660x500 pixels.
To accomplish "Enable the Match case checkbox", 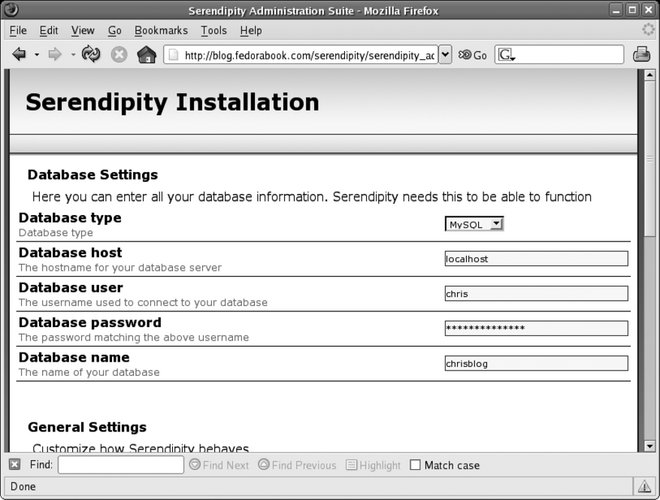I will pyautogui.click(x=415, y=465).
